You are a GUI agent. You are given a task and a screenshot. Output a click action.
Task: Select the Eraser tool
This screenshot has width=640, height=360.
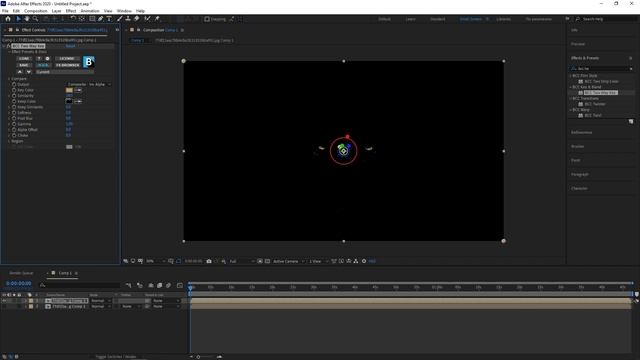click(136, 19)
